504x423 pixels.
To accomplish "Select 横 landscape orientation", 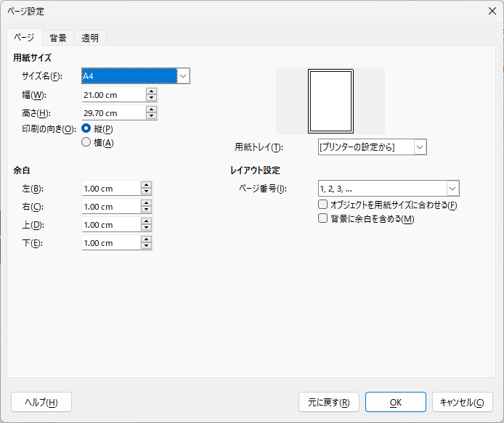I will tap(86, 143).
